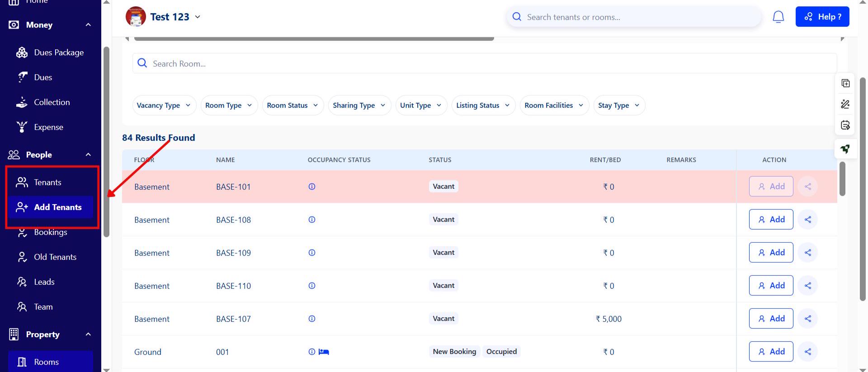Image resolution: width=868 pixels, height=372 pixels.
Task: Expand the Room Status filter
Action: [292, 105]
